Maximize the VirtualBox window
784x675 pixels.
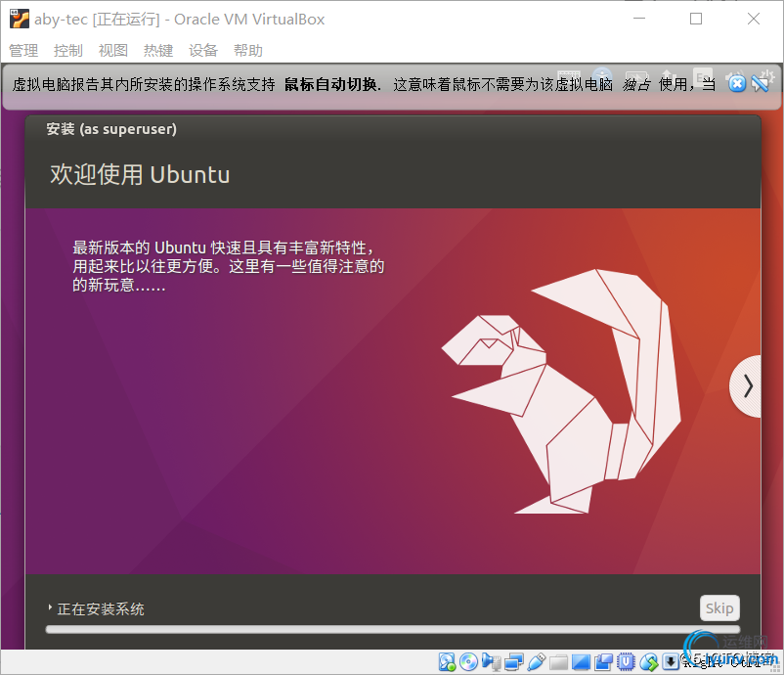pos(696,19)
